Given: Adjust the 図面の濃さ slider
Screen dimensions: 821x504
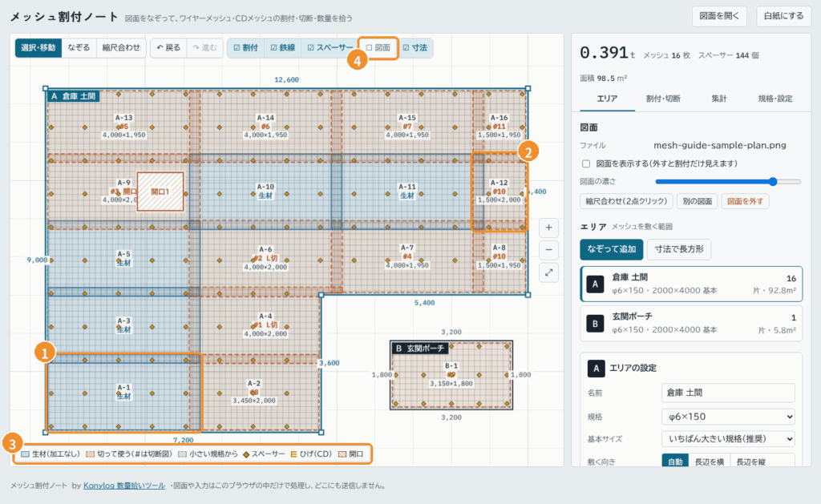Looking at the screenshot, I should pyautogui.click(x=728, y=182).
